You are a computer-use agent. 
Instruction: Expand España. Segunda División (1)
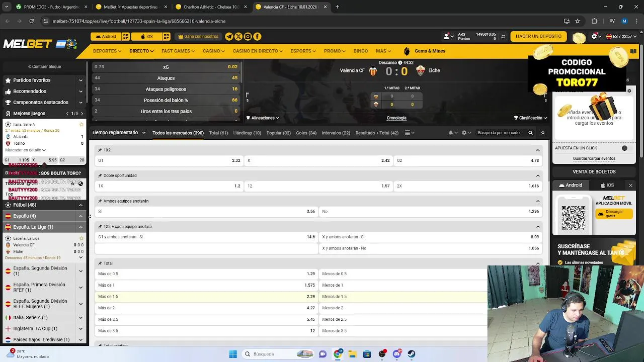click(x=80, y=271)
